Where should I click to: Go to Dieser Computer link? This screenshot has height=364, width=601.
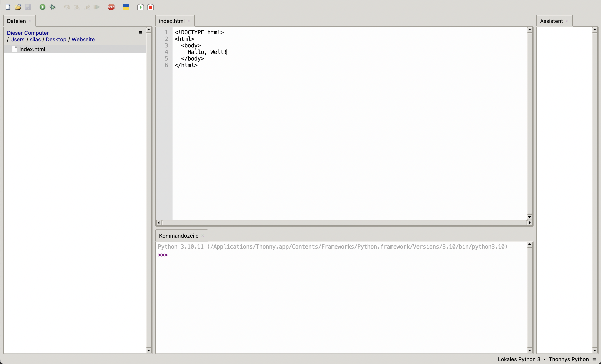tap(28, 33)
